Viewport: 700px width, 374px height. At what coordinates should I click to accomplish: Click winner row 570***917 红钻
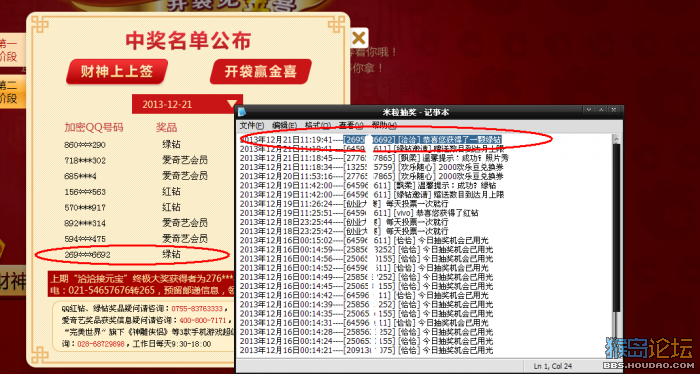click(123, 207)
